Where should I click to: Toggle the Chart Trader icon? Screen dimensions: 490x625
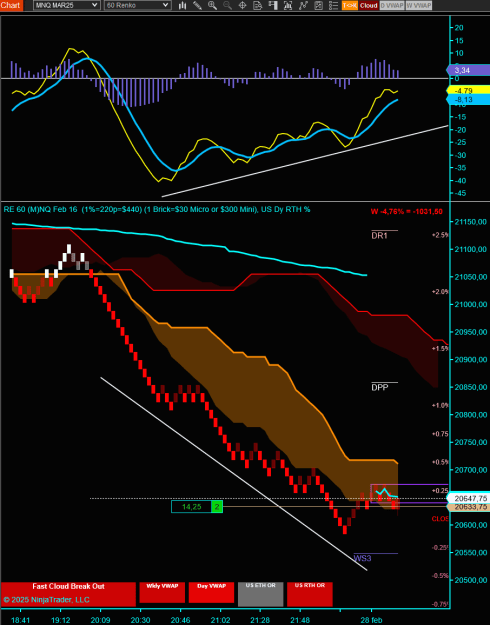pos(273,5)
